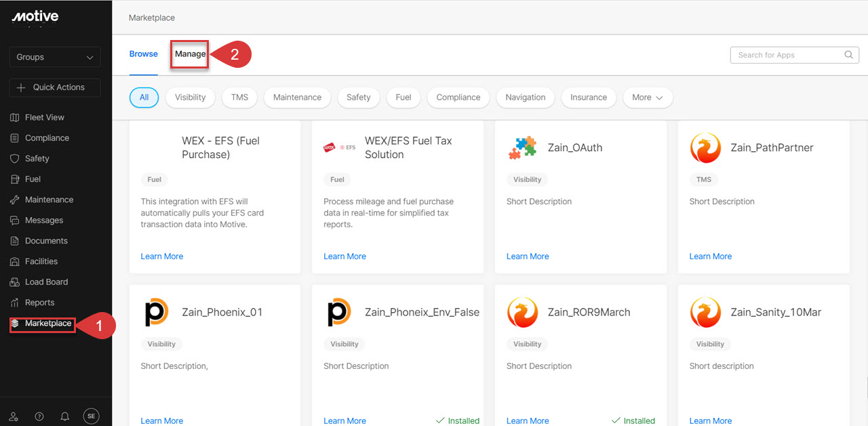
Task: Click the help question mark icon
Action: (39, 417)
